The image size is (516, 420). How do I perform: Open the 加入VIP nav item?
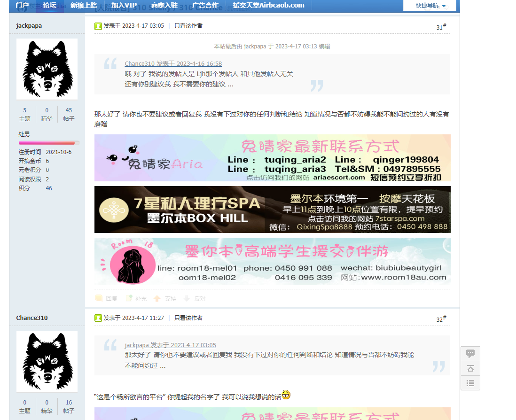124,5
